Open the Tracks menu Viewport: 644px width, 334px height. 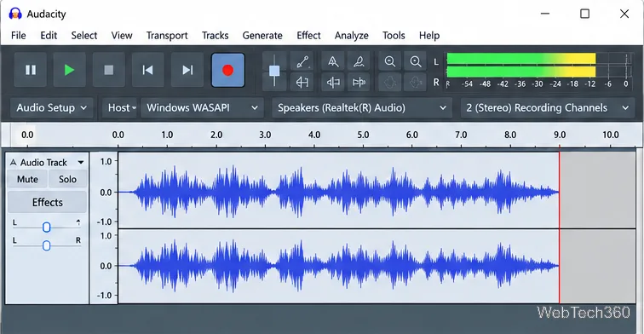point(215,36)
